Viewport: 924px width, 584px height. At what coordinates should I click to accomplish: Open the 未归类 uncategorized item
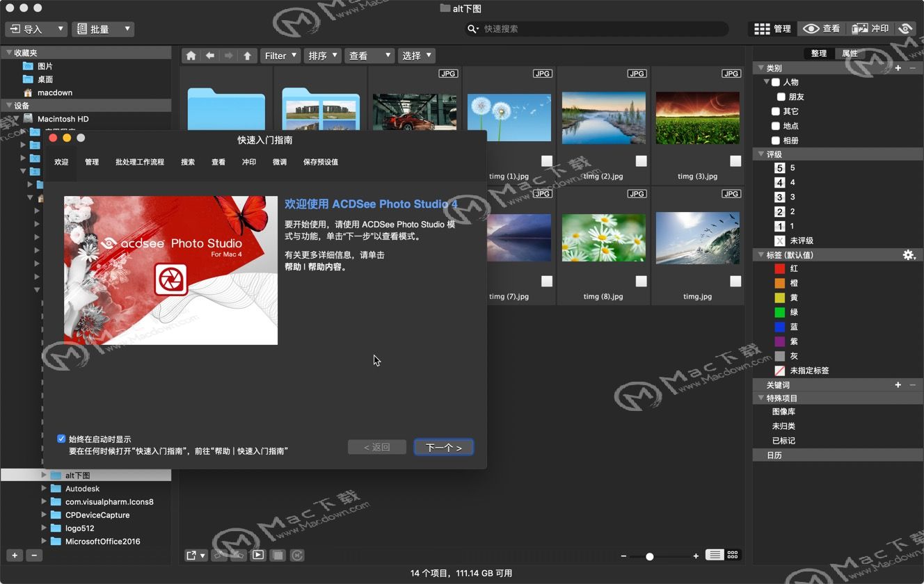(783, 426)
